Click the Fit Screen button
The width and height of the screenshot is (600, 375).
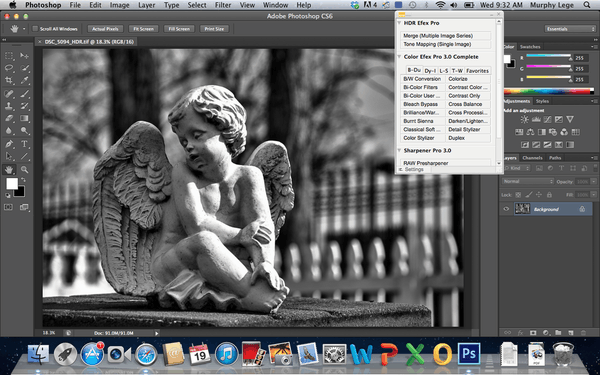[x=143, y=29]
